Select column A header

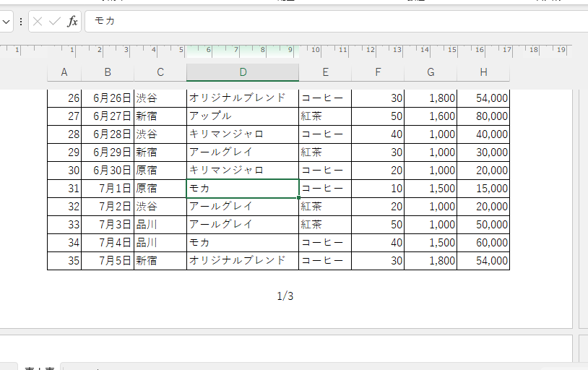(x=64, y=72)
